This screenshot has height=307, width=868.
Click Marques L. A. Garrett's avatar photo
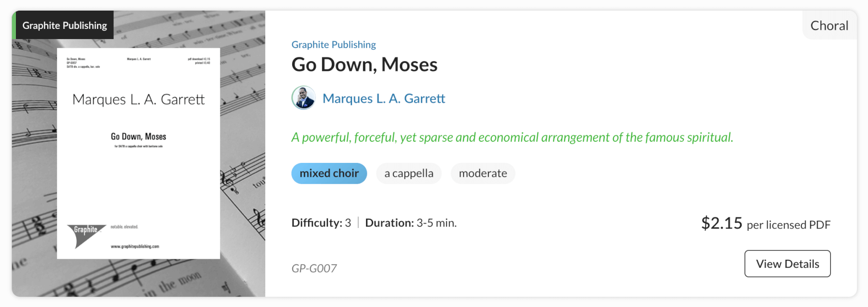tap(303, 98)
